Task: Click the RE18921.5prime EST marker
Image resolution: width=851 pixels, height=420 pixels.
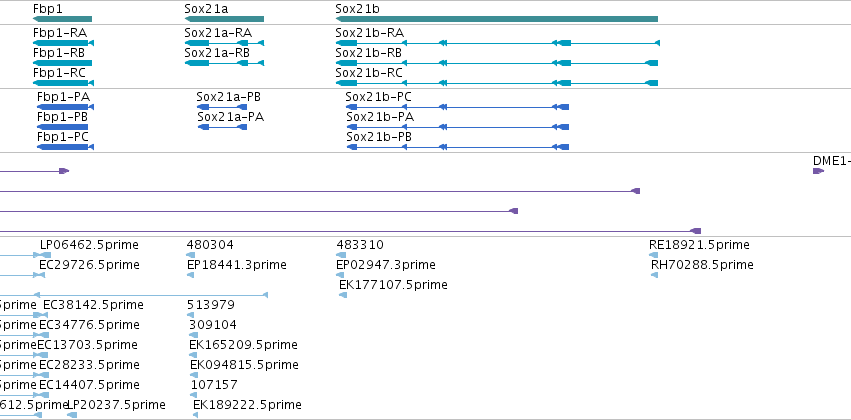Action: pyautogui.click(x=653, y=255)
